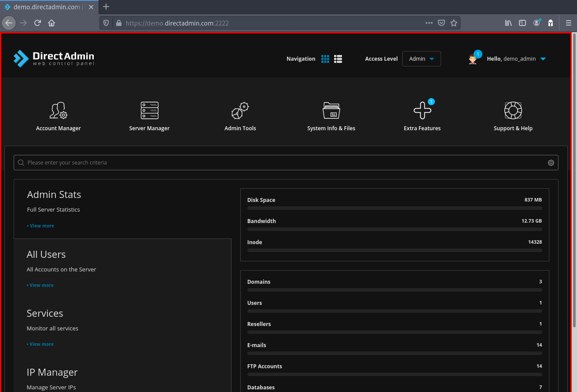
Task: Open the Firefox page actions ellipsis menu
Action: pyautogui.click(x=429, y=23)
